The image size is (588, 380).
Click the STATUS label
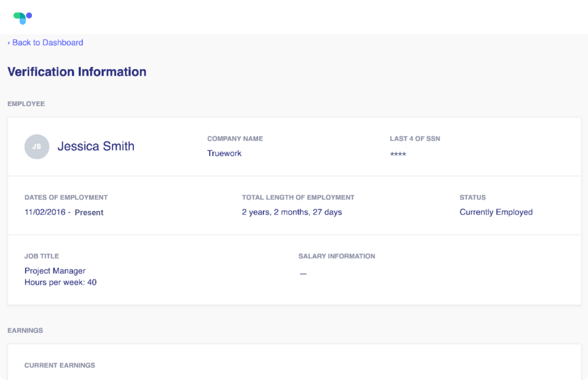tap(473, 198)
